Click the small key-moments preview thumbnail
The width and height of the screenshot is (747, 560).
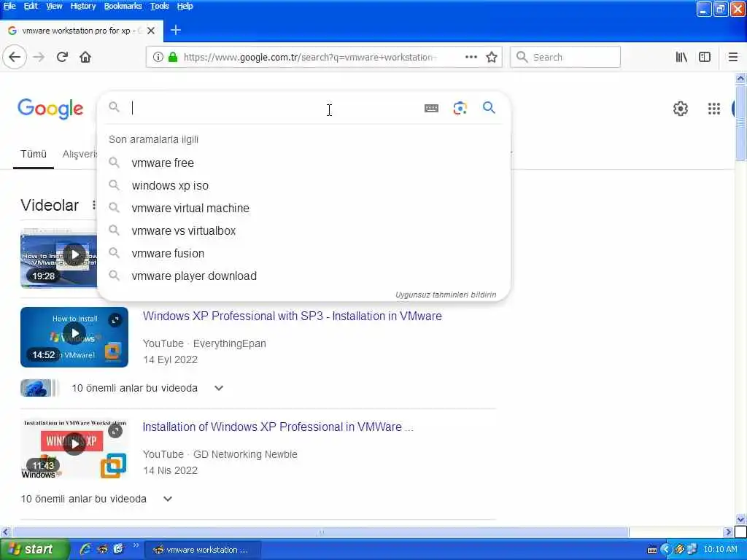pos(39,388)
